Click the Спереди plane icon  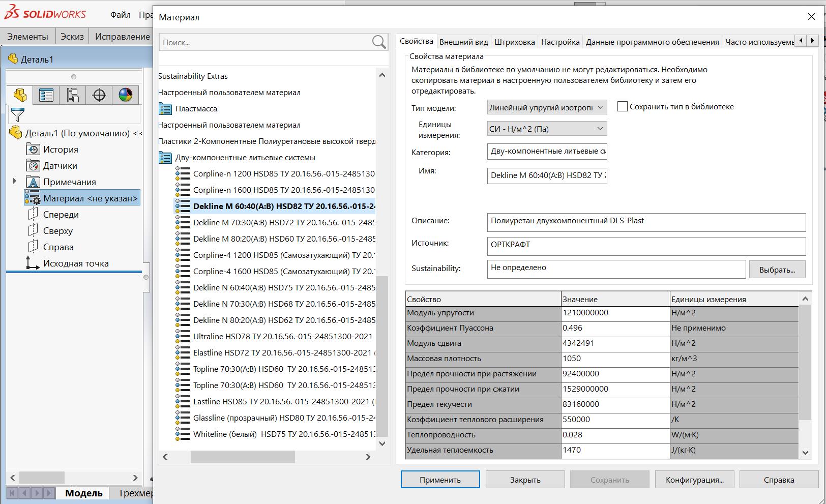[x=33, y=215]
